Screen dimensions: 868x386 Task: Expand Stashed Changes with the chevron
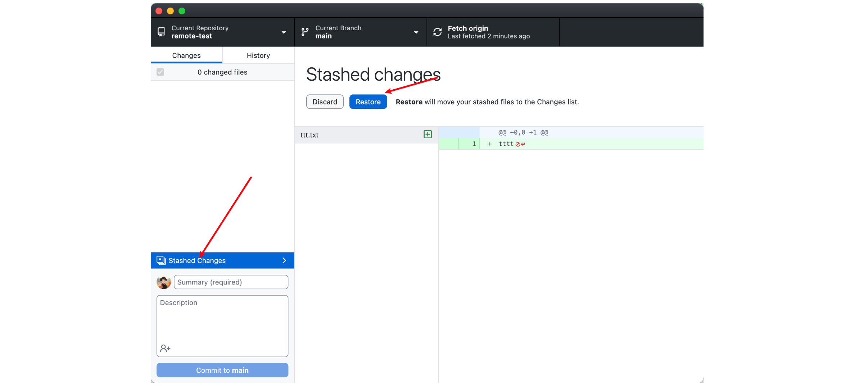(x=284, y=260)
